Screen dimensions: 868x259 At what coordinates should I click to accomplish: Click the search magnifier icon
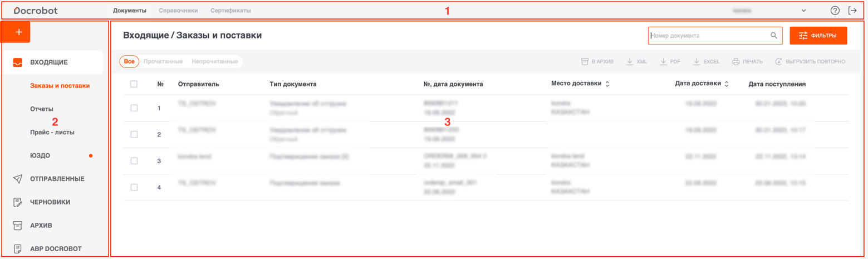click(x=773, y=36)
